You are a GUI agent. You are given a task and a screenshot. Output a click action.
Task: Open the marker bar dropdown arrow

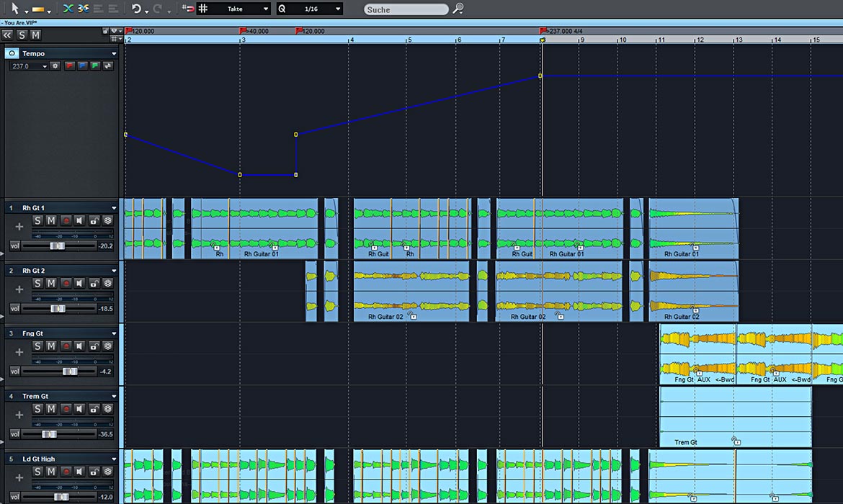[120, 31]
